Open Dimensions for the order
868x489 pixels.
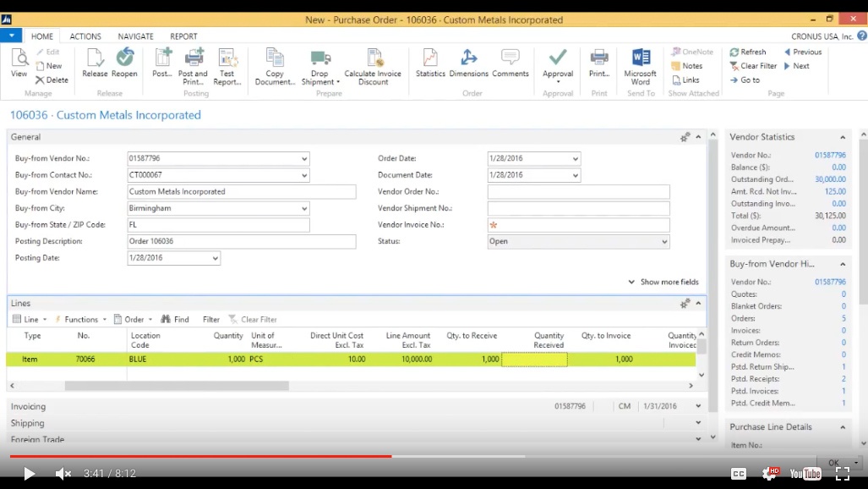click(x=469, y=63)
